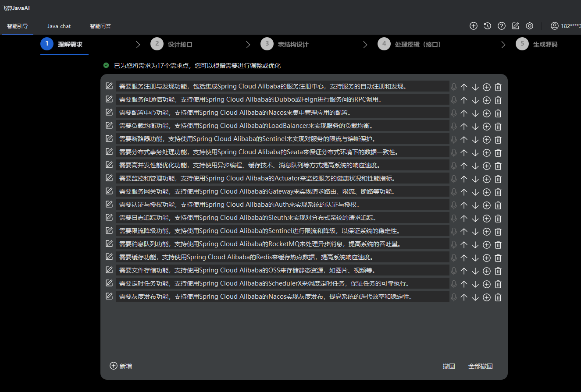Switch to the 智能问答 tab
Viewport: 581px width, 392px height.
[100, 26]
